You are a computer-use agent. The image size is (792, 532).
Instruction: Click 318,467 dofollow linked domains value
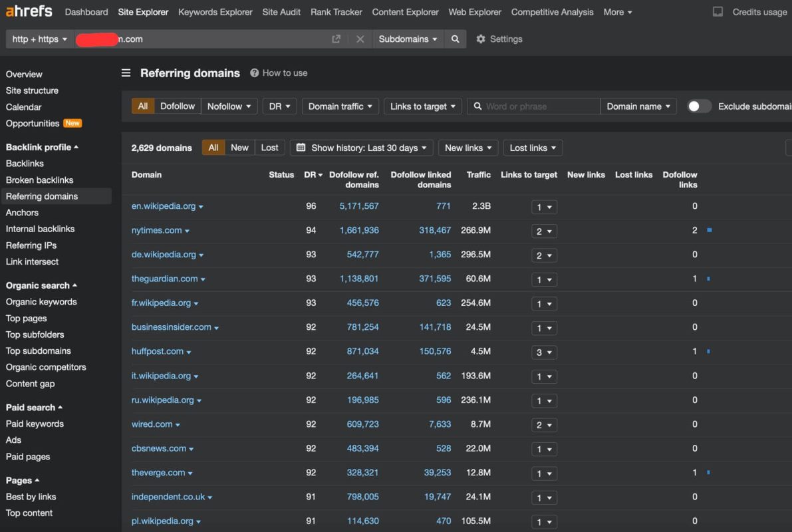click(435, 230)
